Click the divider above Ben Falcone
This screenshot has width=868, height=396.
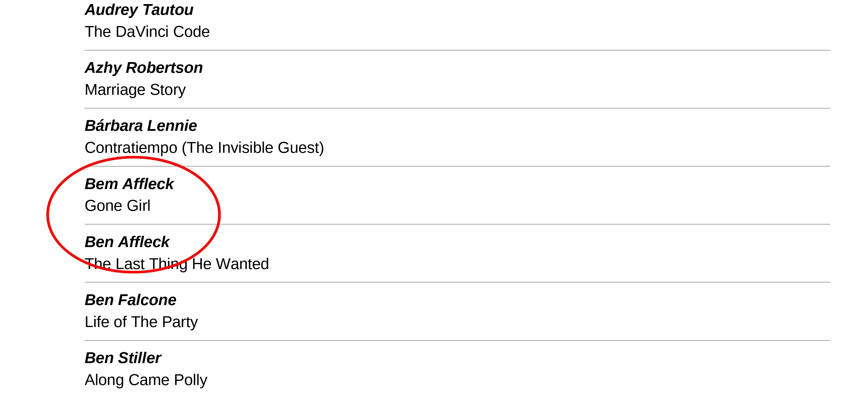(x=457, y=282)
